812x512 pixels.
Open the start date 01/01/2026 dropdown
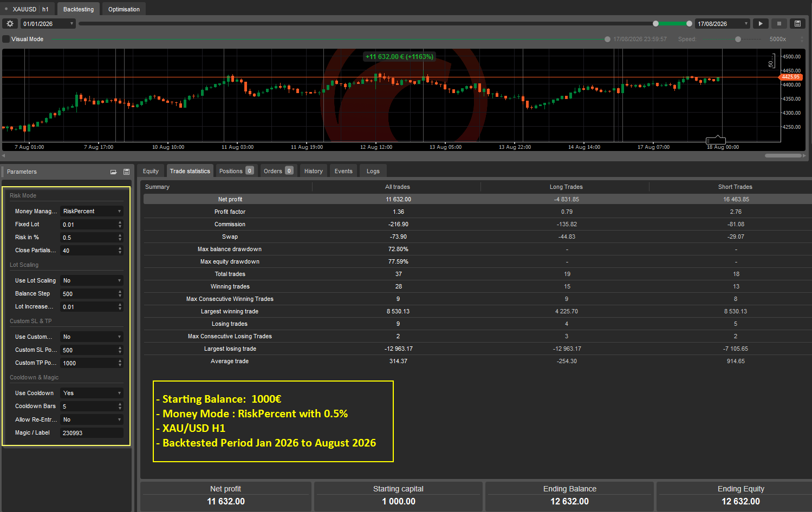[x=48, y=24]
